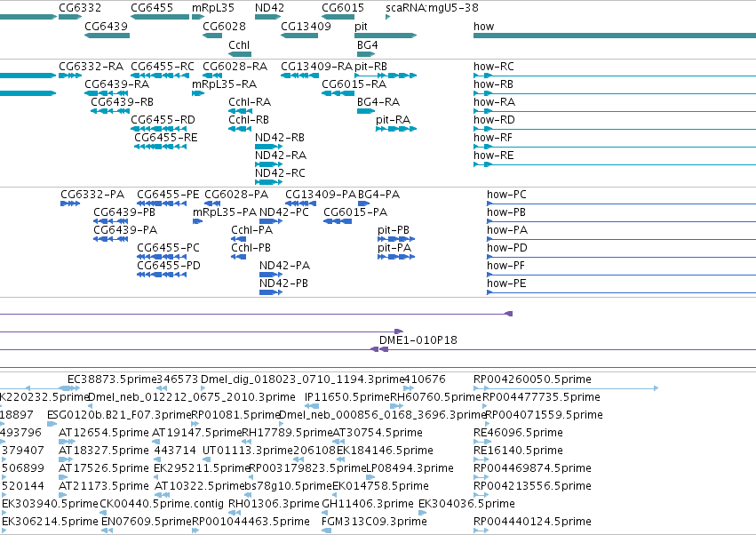Open transcript ND42-RC

(x=280, y=172)
